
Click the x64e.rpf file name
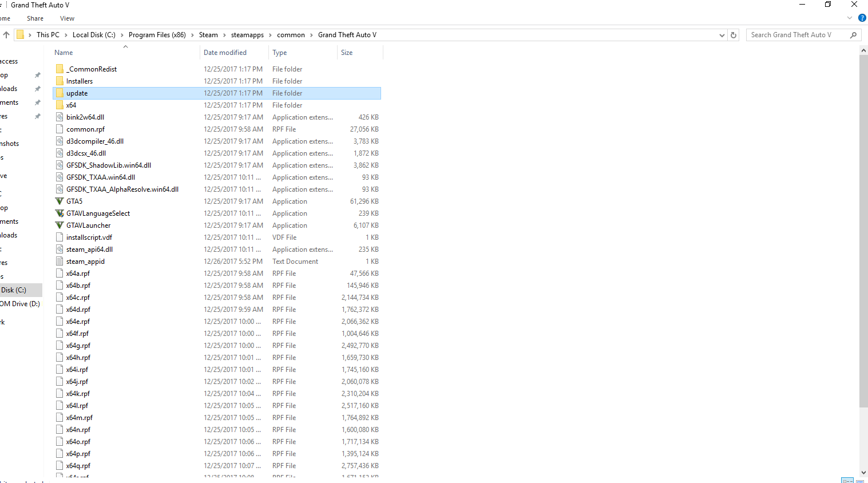point(78,322)
